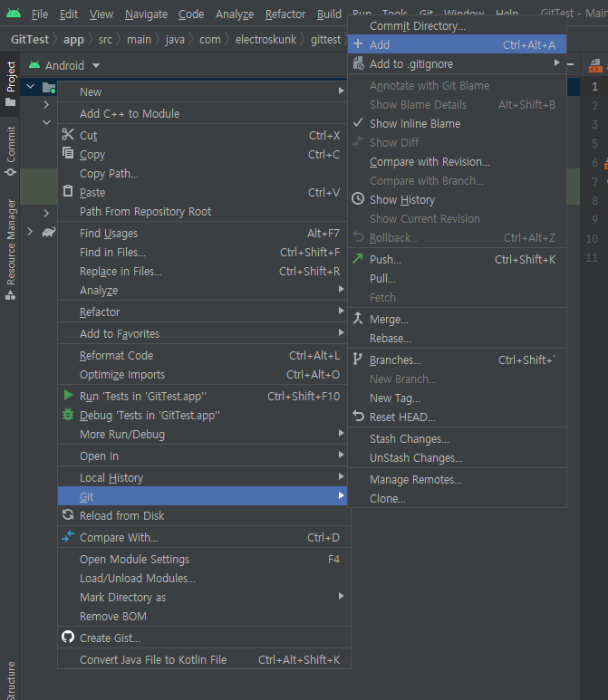Screen dimensions: 608x700
Task: Click the Android Studio logo icon
Action: [x=14, y=14]
